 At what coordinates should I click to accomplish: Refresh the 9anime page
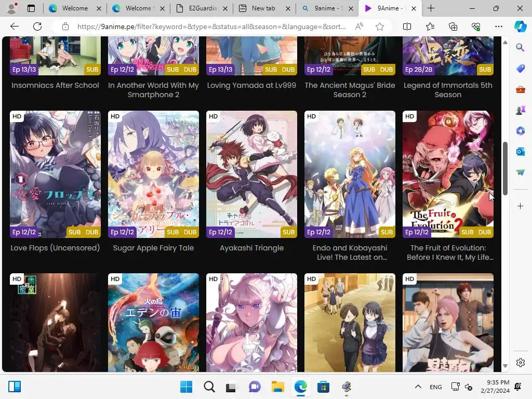click(37, 26)
